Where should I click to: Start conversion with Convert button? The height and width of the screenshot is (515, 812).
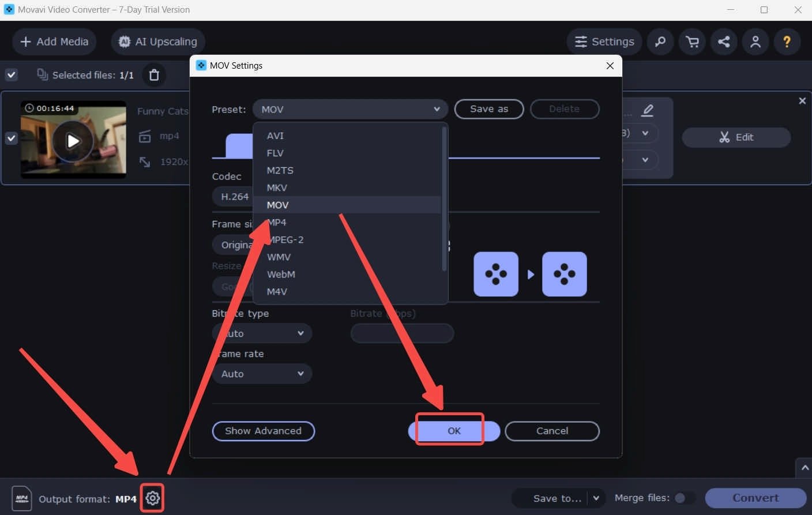[x=755, y=498]
